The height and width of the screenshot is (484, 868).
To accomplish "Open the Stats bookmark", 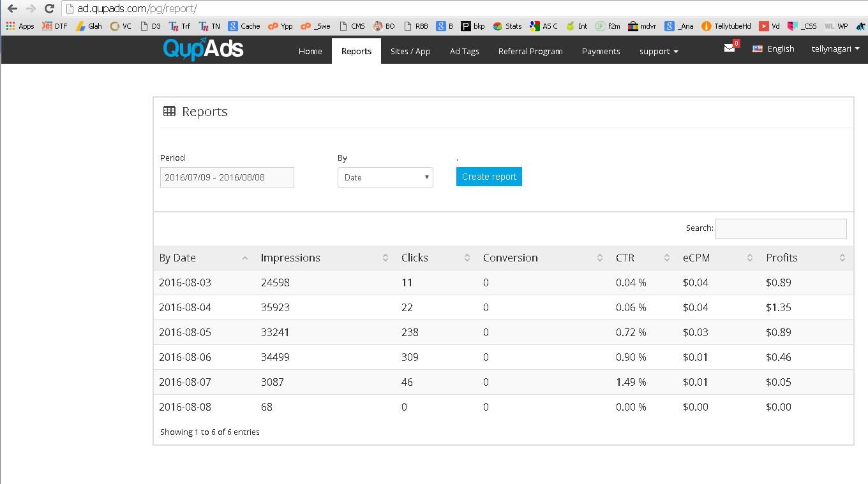I will click(507, 26).
